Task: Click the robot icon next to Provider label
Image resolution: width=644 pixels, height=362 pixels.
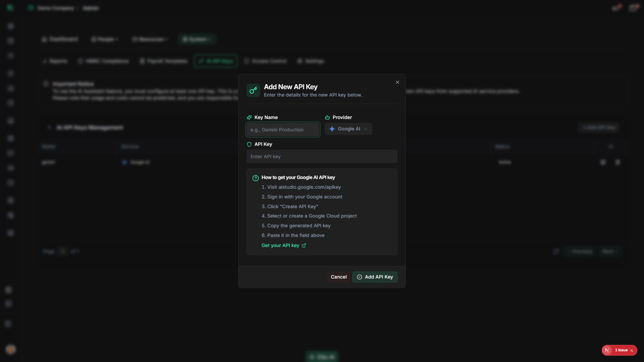Action: coord(327,117)
